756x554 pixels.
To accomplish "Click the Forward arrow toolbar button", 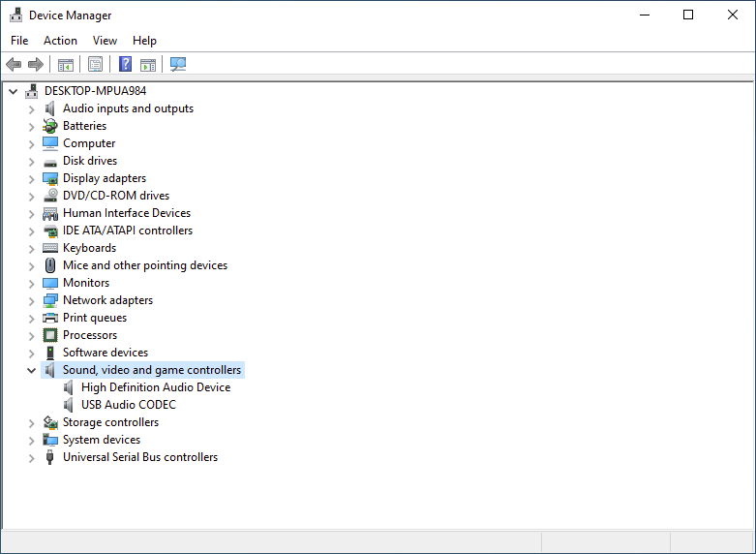I will tap(36, 65).
